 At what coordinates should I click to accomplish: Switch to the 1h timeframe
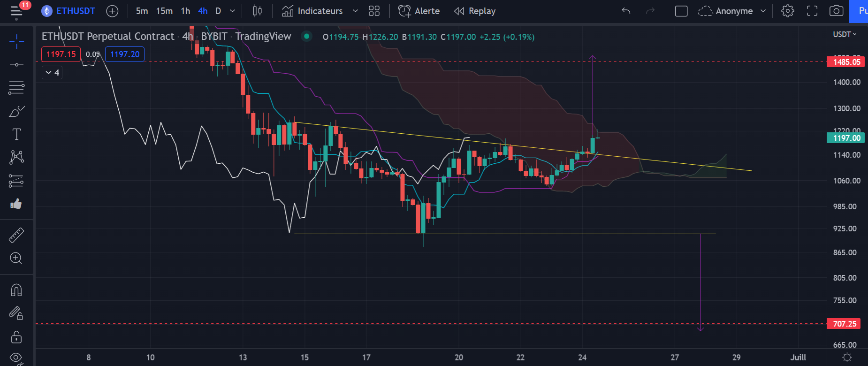(x=185, y=11)
